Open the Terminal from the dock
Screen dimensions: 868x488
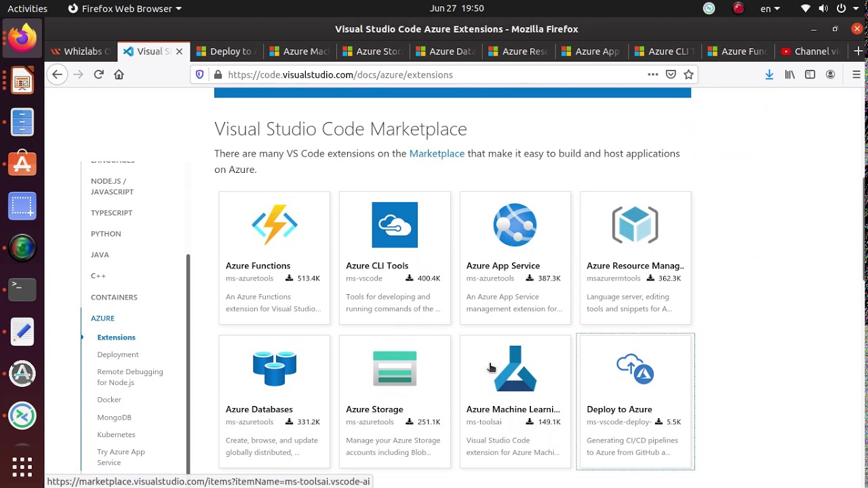coord(22,289)
